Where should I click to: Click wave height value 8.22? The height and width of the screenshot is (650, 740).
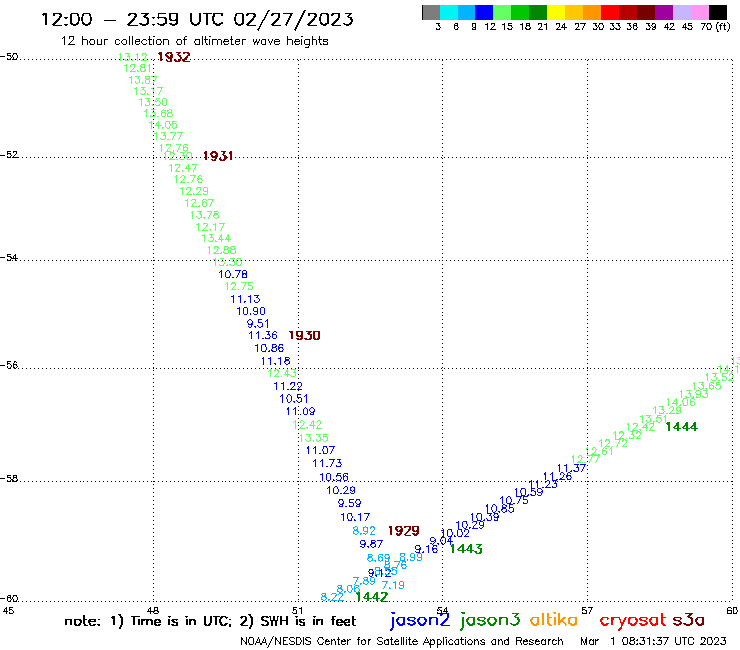333,597
